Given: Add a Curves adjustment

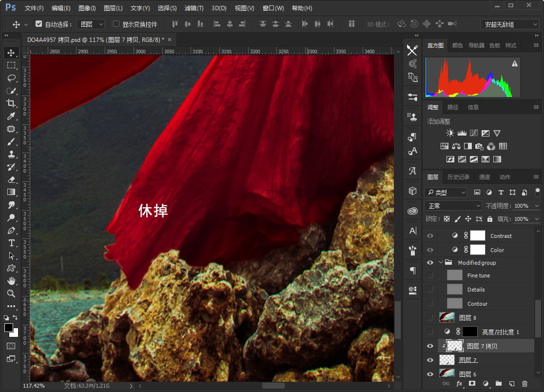Looking at the screenshot, I should click(x=474, y=133).
